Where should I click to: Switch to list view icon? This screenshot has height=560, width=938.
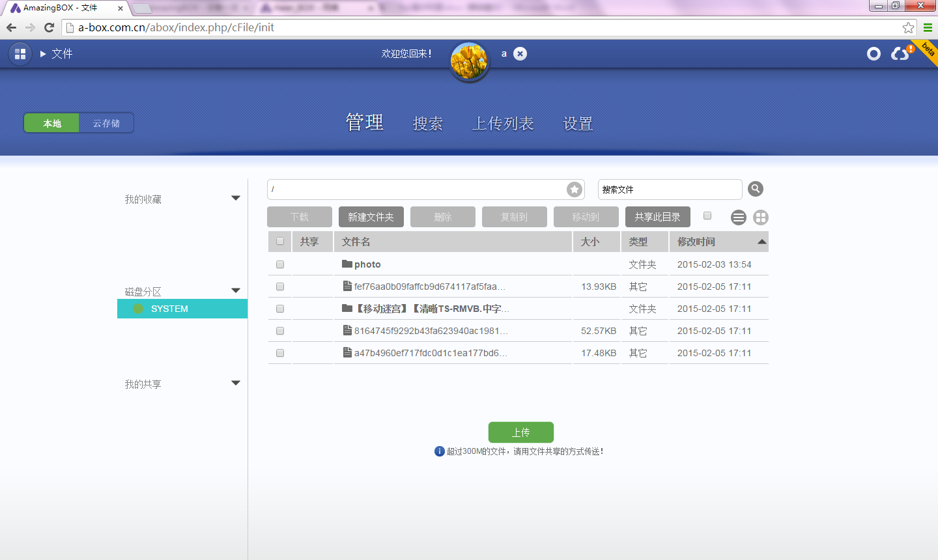738,217
